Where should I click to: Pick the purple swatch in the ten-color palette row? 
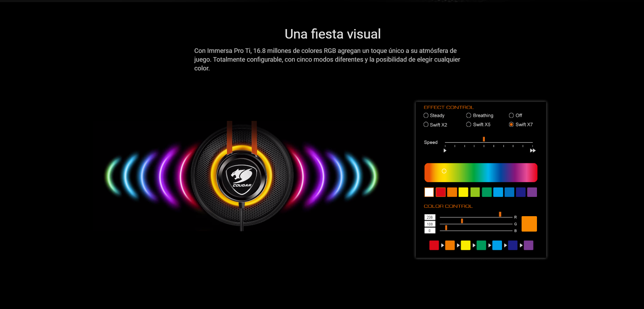pos(532,192)
